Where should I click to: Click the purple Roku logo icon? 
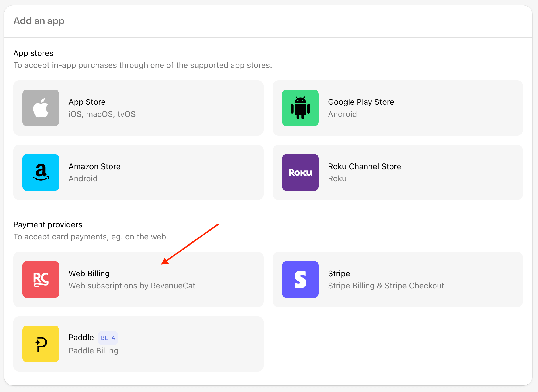[x=300, y=172]
